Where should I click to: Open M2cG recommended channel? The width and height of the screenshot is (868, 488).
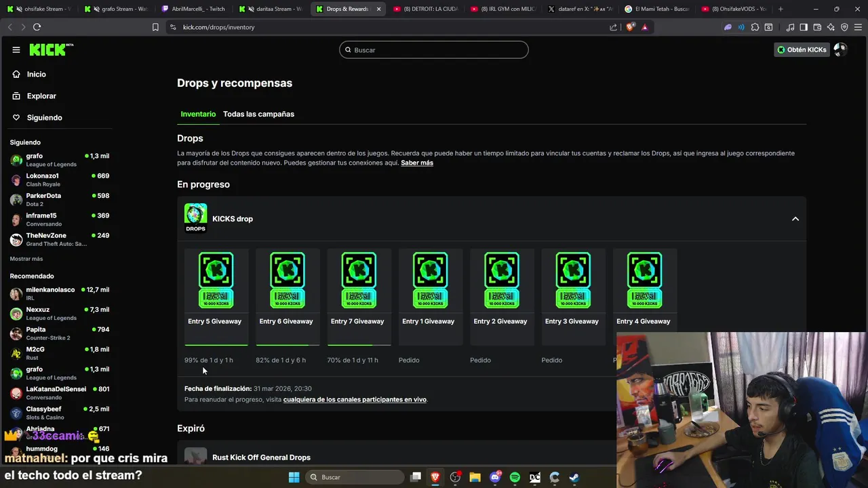[x=60, y=353]
